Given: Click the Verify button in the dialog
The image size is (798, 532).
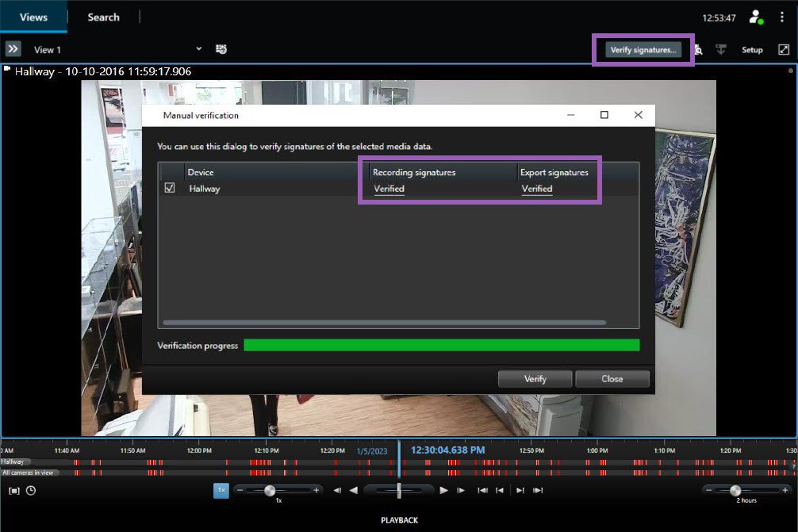Looking at the screenshot, I should (535, 378).
